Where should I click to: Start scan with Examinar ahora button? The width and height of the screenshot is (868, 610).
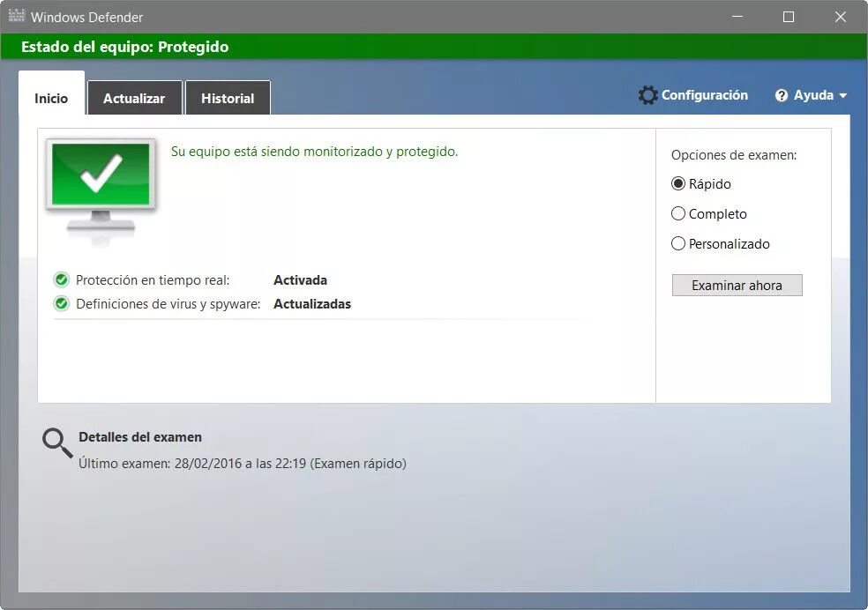[737, 286]
